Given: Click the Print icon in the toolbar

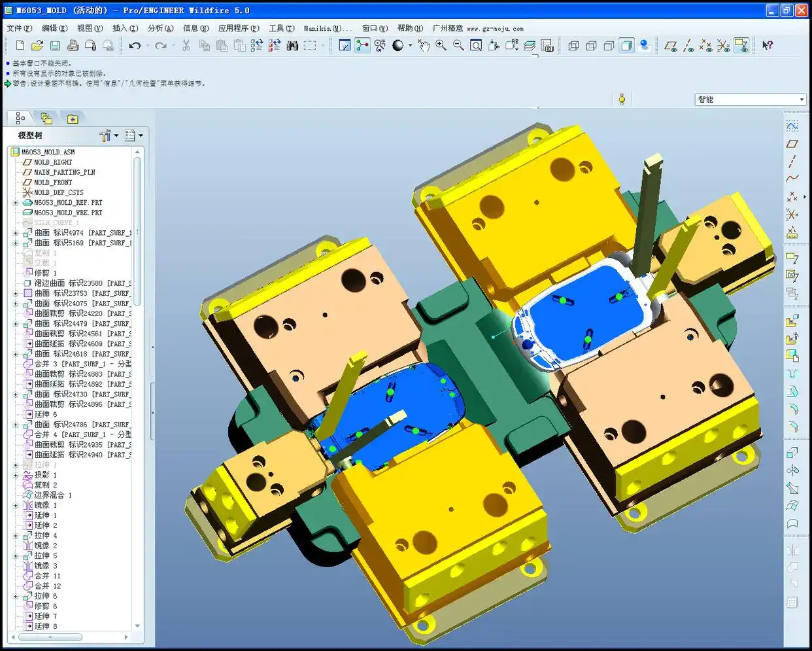Looking at the screenshot, I should [73, 45].
